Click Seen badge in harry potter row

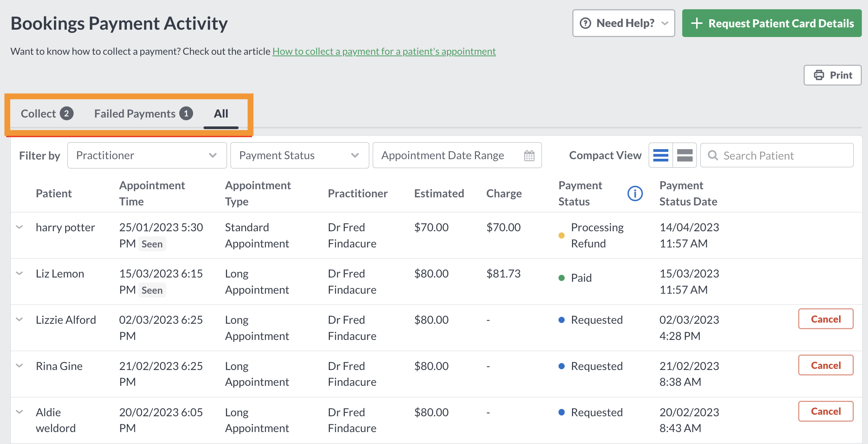tap(152, 244)
